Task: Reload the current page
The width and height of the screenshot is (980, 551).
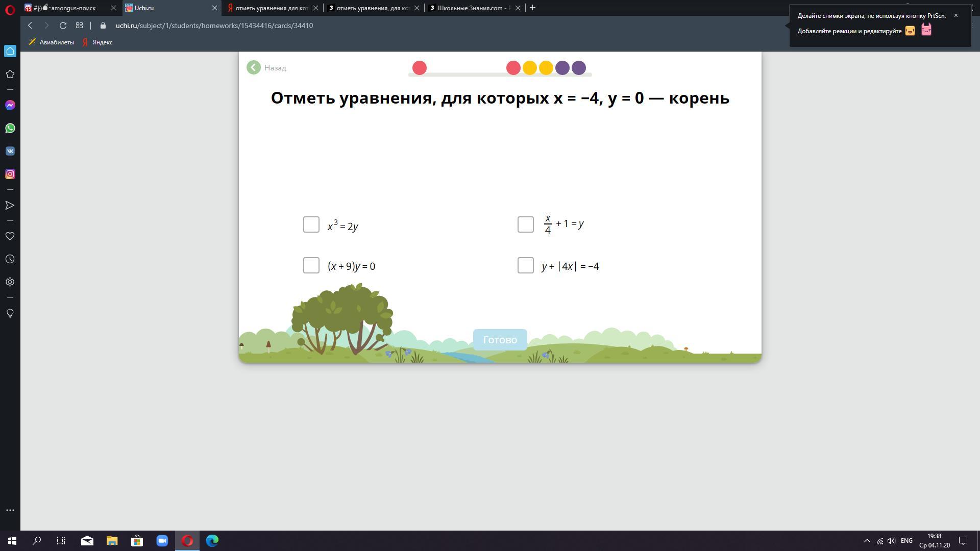Action: (x=63, y=26)
